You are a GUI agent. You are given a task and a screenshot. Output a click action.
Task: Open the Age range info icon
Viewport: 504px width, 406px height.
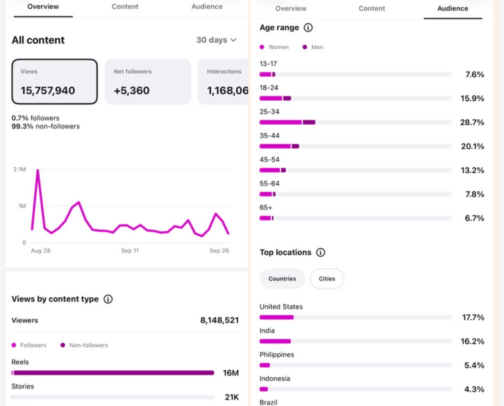tap(308, 28)
